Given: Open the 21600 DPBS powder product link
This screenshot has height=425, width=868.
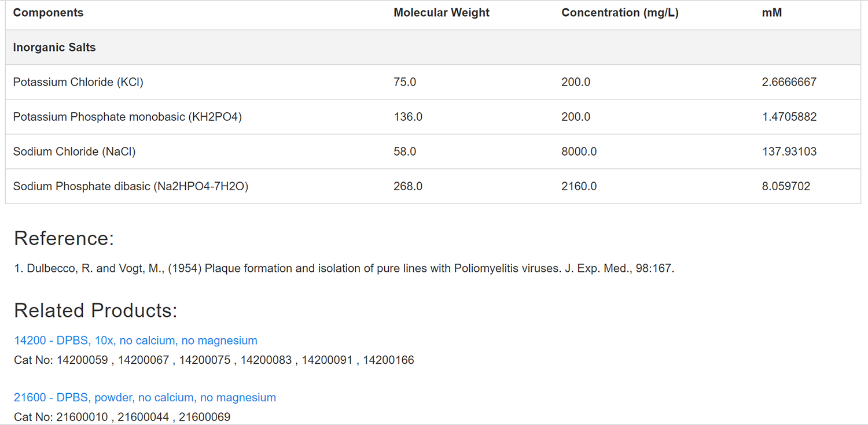Looking at the screenshot, I should click(145, 397).
